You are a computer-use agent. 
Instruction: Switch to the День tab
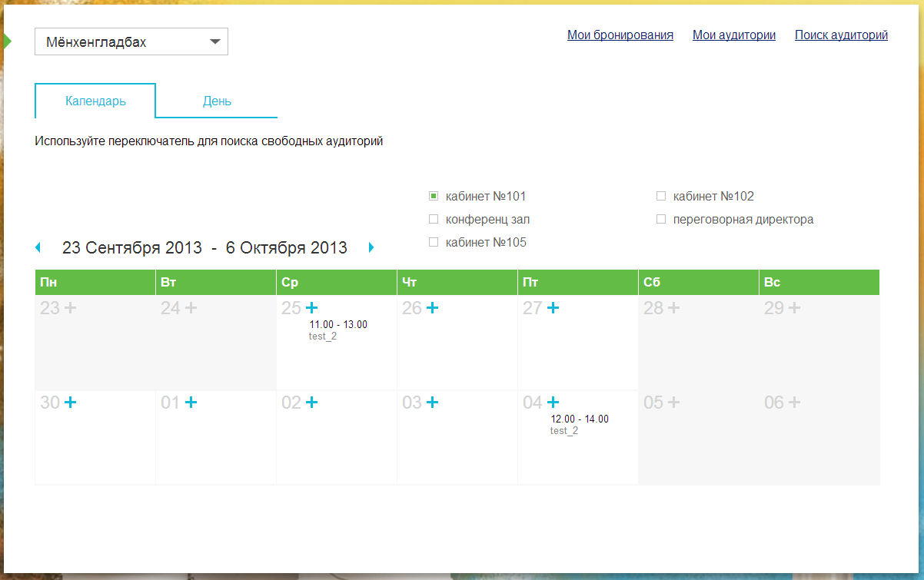[x=216, y=101]
